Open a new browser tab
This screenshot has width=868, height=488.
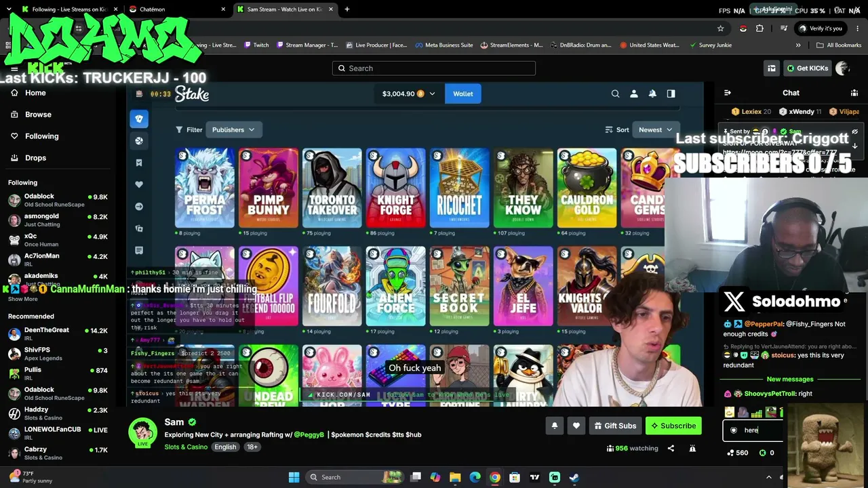(x=347, y=9)
